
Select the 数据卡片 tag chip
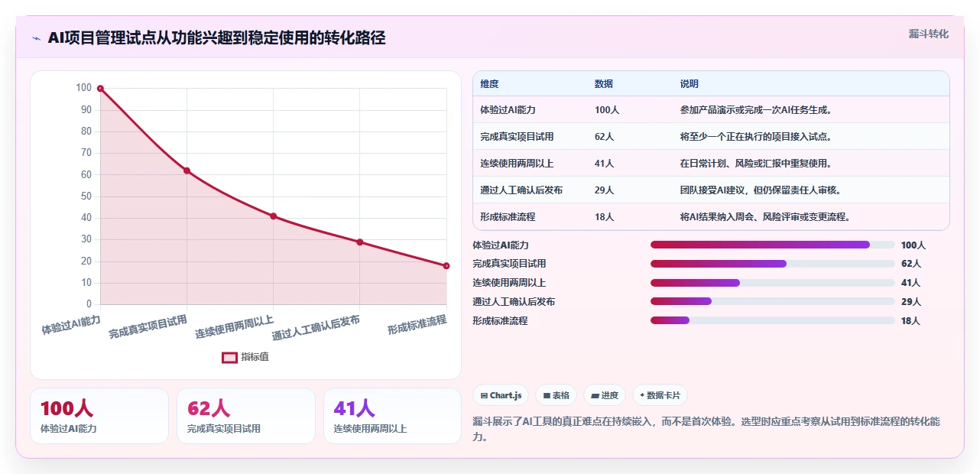pyautogui.click(x=660, y=395)
